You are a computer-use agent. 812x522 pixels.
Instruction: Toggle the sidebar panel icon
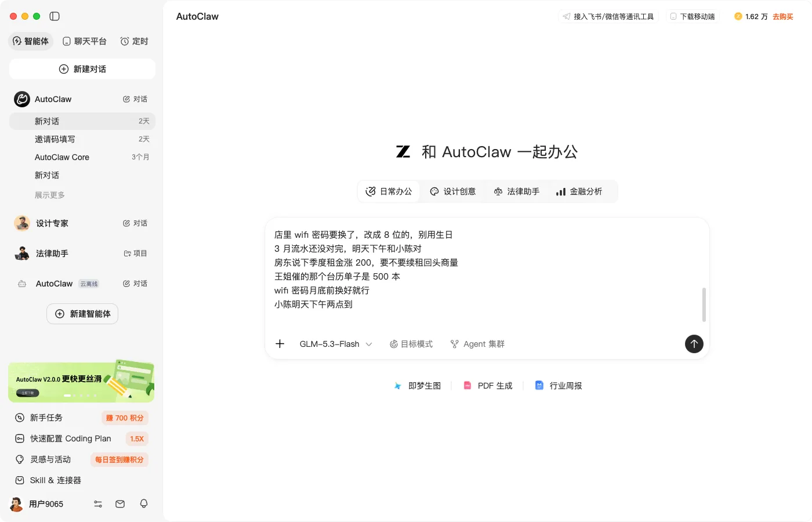pos(55,16)
